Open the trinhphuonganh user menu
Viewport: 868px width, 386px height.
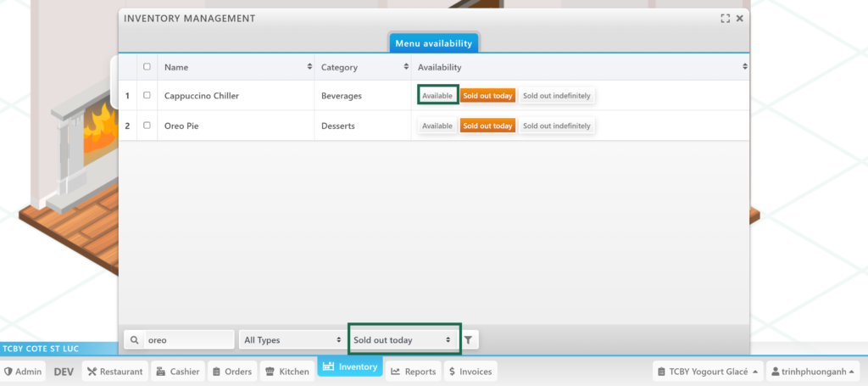coord(812,372)
